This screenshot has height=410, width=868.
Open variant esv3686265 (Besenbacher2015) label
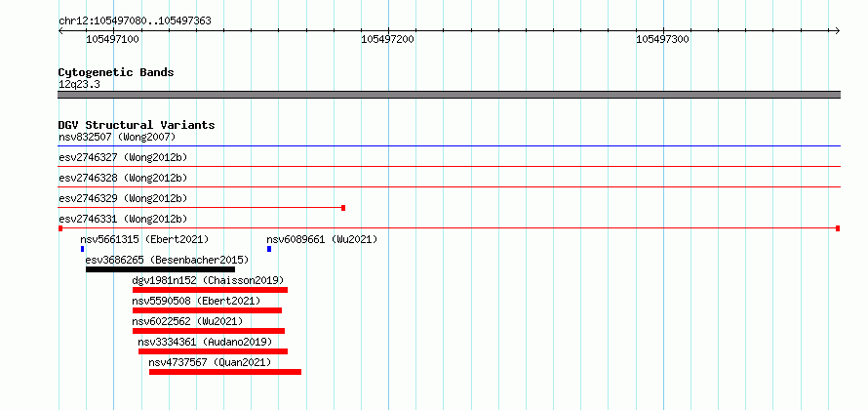pyautogui.click(x=167, y=260)
